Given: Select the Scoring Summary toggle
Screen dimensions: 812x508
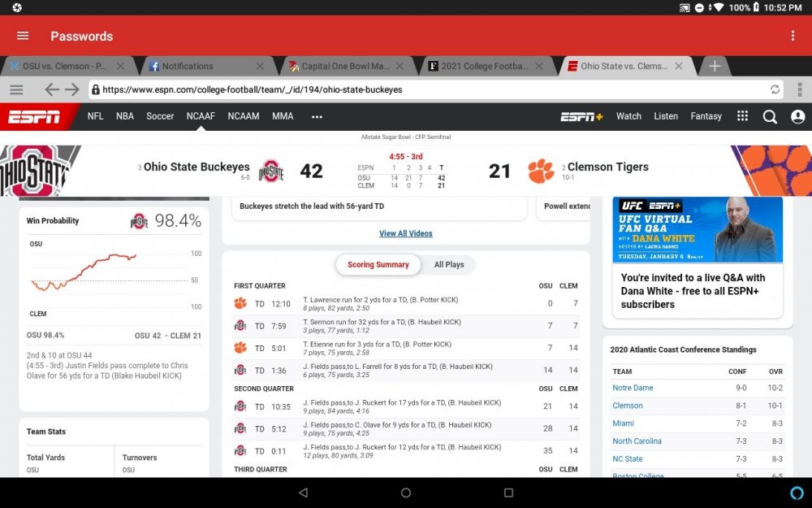Looking at the screenshot, I should 378,264.
